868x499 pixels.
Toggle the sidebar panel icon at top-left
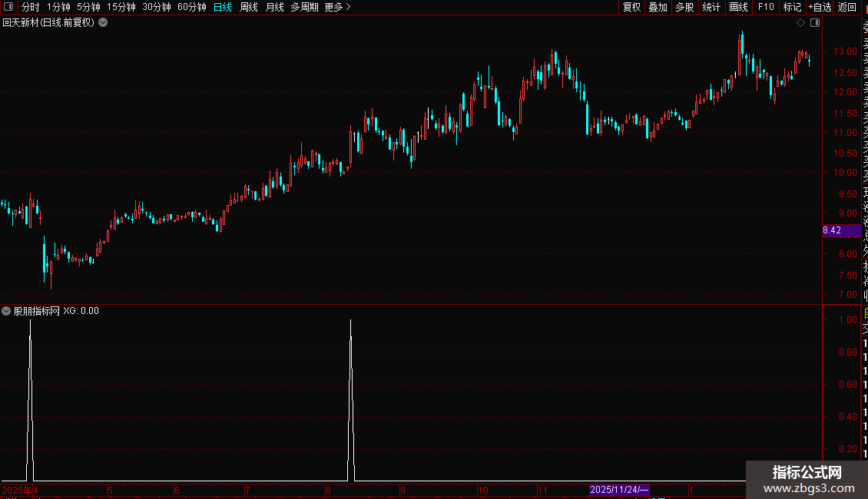pyautogui.click(x=8, y=7)
